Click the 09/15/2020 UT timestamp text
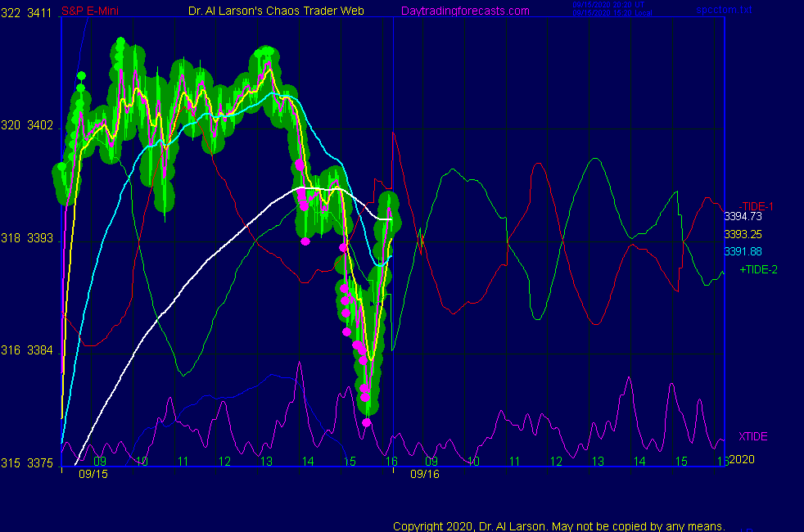 pos(611,4)
